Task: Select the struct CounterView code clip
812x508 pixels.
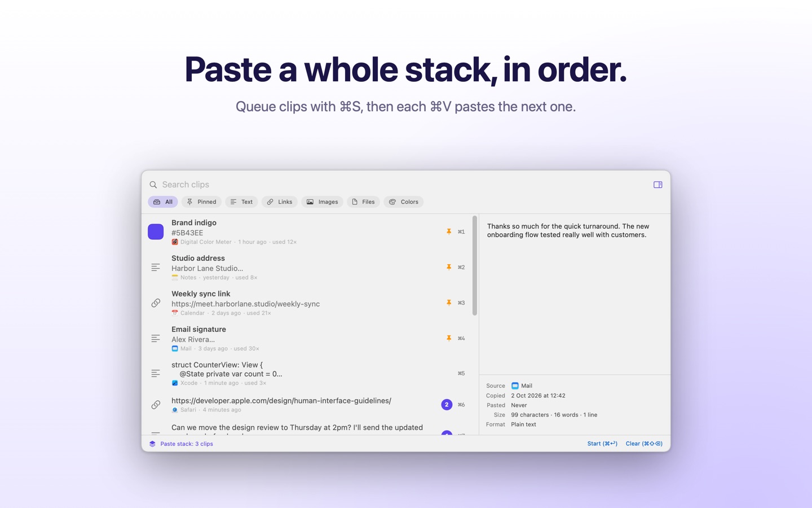Action: 307,374
